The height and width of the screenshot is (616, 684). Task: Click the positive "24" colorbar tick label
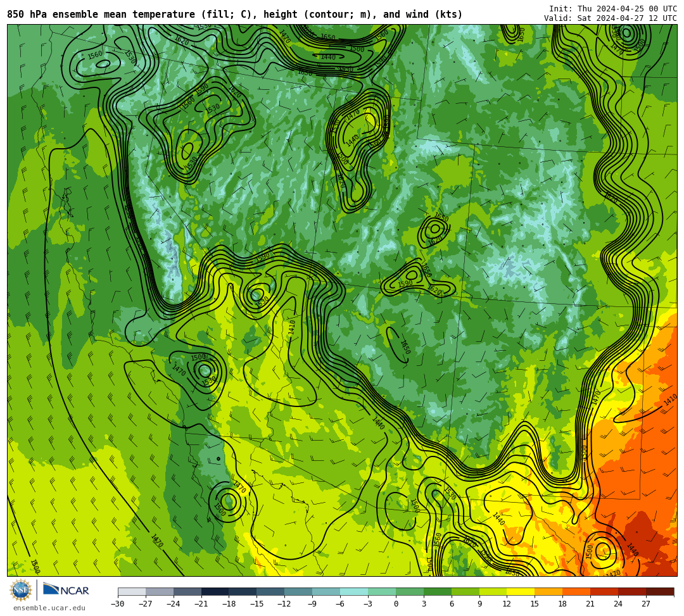coord(618,604)
